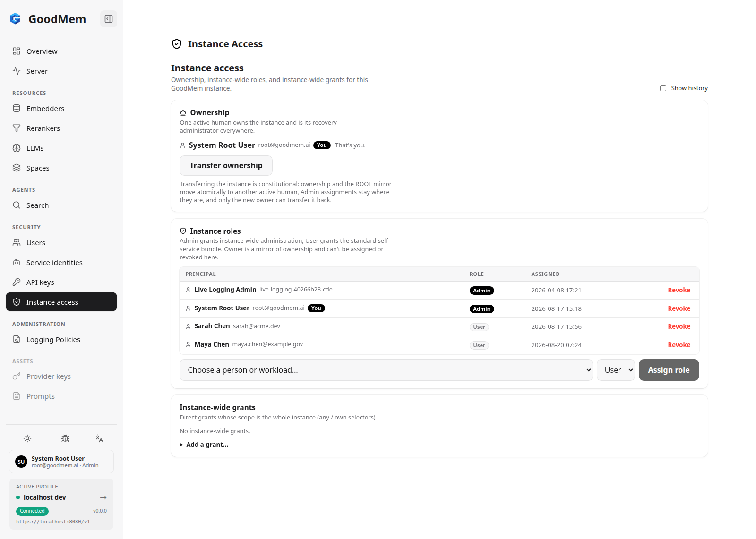Click the You badge in Ownership section
756x539 pixels.
(x=322, y=145)
